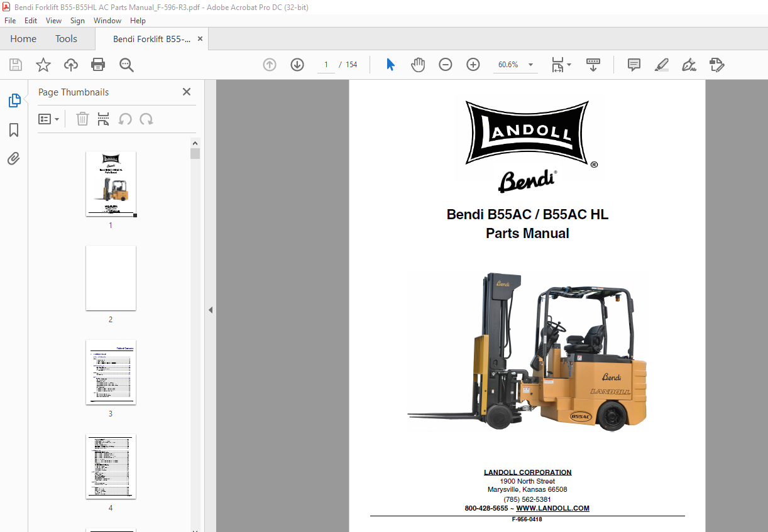This screenshot has height=532, width=768.
Task: Open the find text magnifier
Action: [x=126, y=65]
